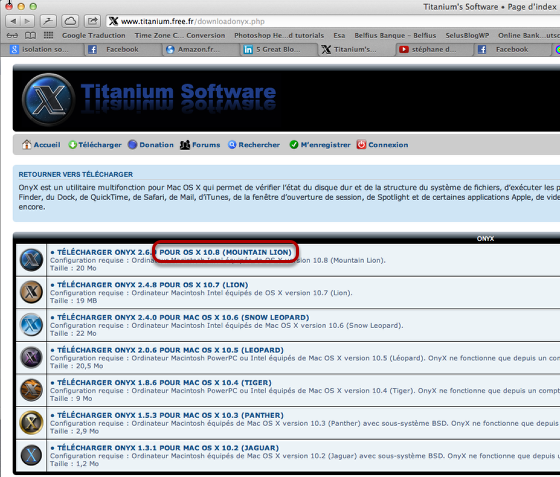
Task: Click the OnyX Tiger app icon
Action: [x=31, y=390]
